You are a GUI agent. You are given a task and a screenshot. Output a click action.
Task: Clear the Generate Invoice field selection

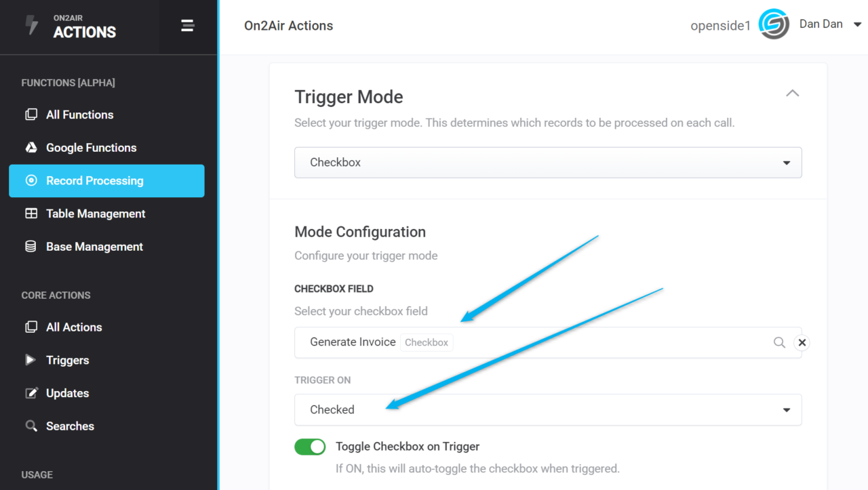802,342
